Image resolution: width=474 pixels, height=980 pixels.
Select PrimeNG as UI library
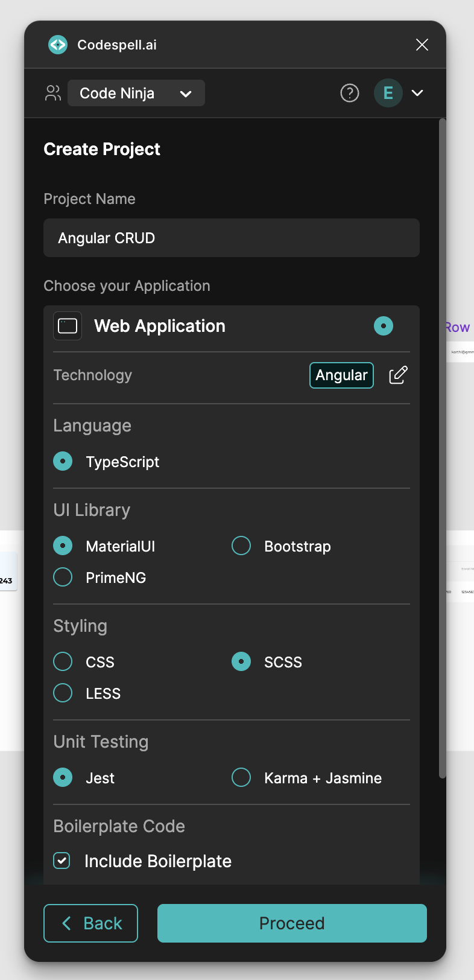[x=63, y=577]
